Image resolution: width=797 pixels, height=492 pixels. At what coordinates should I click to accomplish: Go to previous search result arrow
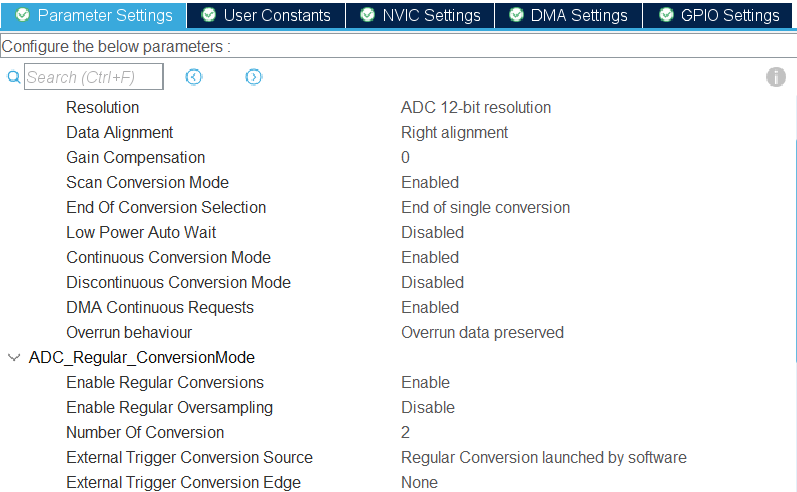tap(194, 77)
